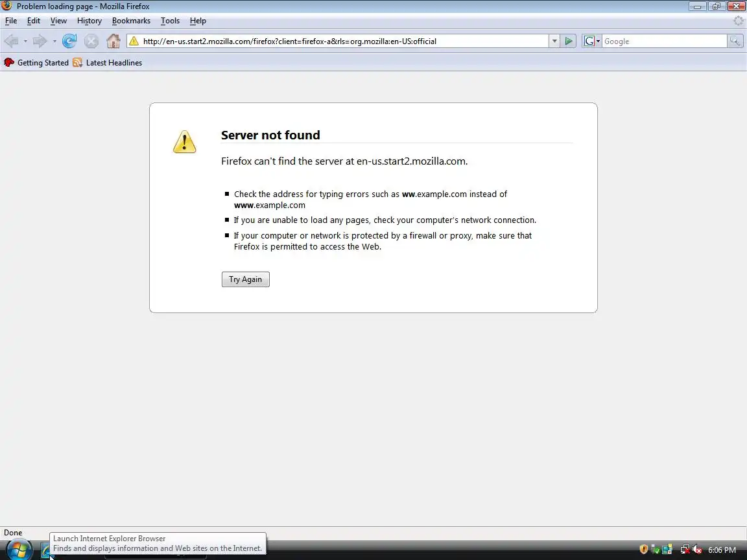The width and height of the screenshot is (747, 560).
Task: Click the security shield tray icon
Action: pos(643,550)
